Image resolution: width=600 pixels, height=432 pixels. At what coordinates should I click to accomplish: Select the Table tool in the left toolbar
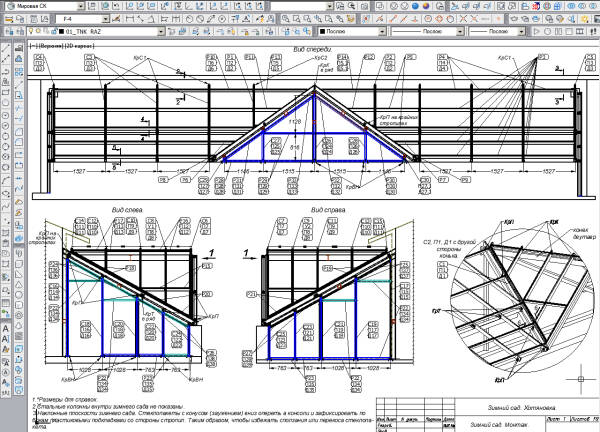point(6,303)
